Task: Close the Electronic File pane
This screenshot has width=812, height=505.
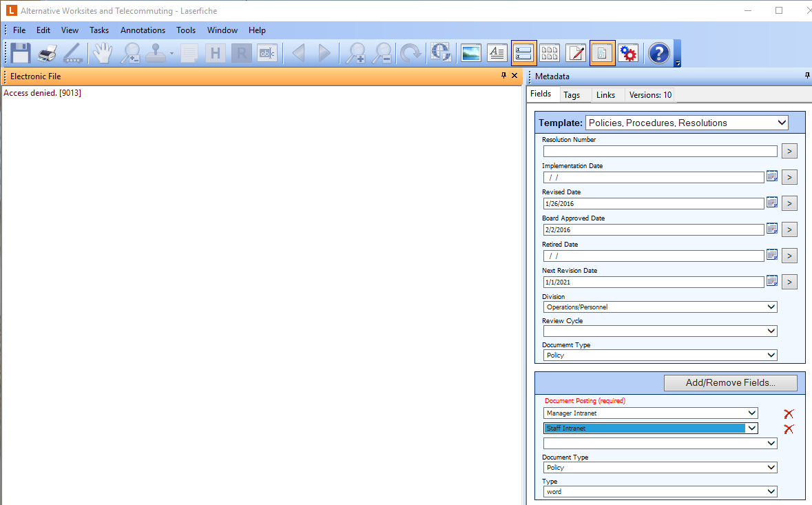Action: pyautogui.click(x=514, y=76)
